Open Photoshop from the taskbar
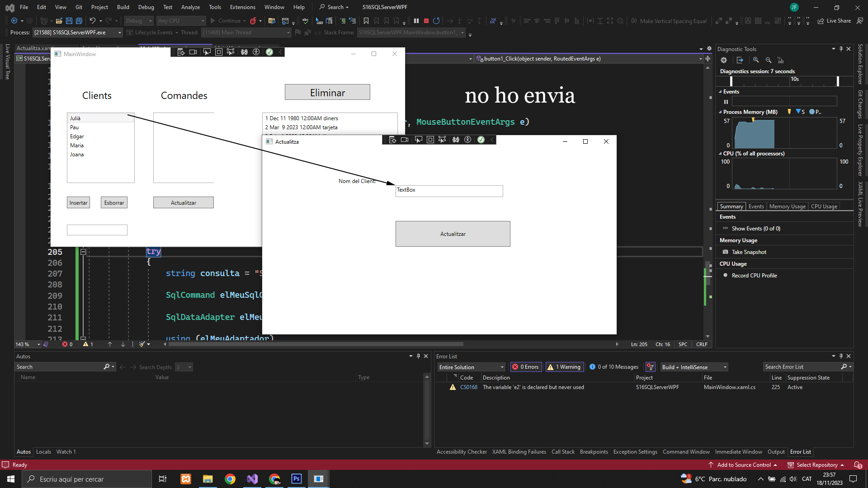The height and width of the screenshot is (488, 868). [x=297, y=479]
